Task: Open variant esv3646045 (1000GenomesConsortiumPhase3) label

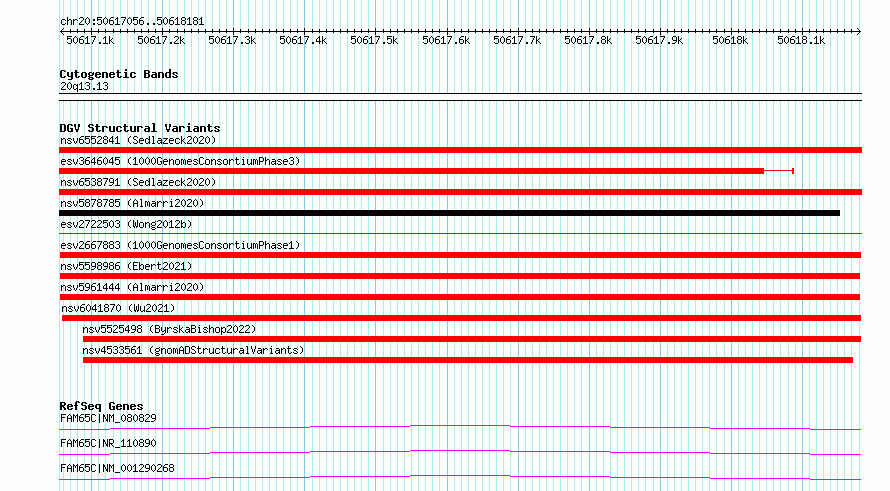Action: [x=180, y=161]
